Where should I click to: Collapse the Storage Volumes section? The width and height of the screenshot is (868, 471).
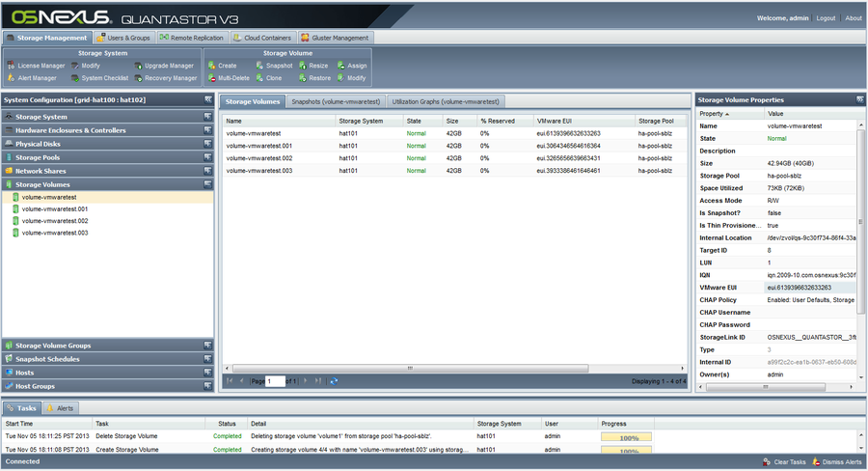pos(207,184)
